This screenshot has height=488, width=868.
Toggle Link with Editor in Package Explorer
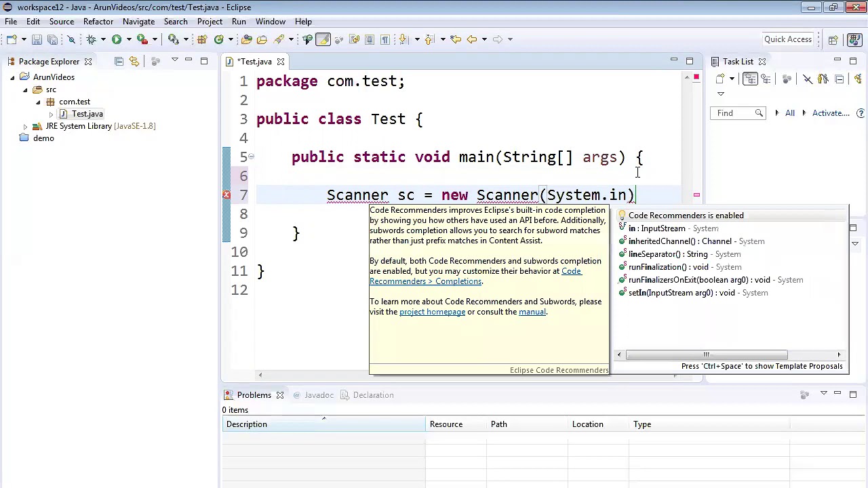coord(134,62)
